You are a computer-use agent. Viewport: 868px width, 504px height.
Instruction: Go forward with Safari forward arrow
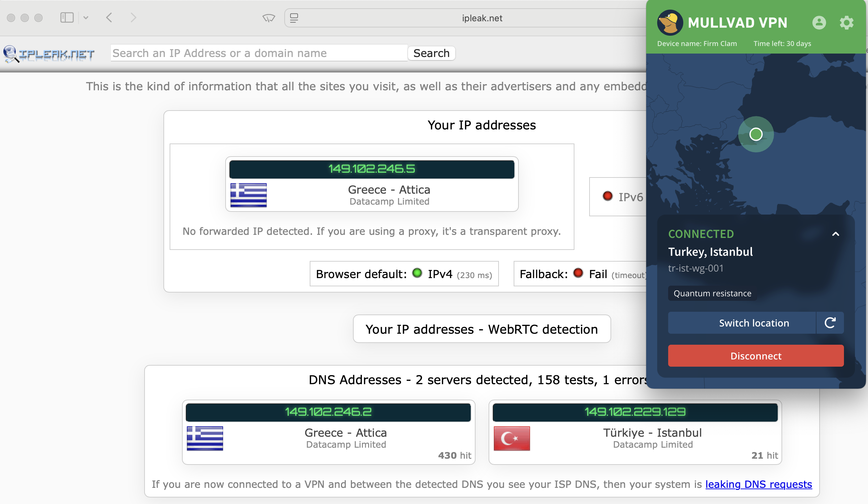coord(133,18)
